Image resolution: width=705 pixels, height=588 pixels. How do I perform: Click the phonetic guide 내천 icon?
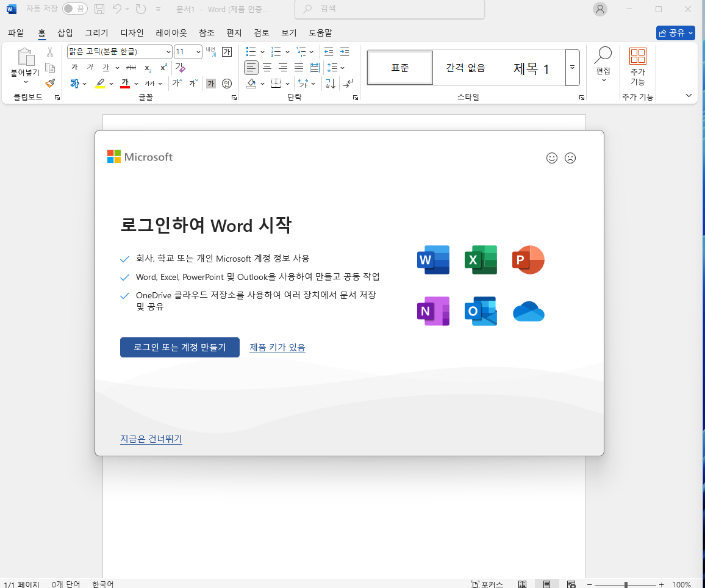coord(211,52)
